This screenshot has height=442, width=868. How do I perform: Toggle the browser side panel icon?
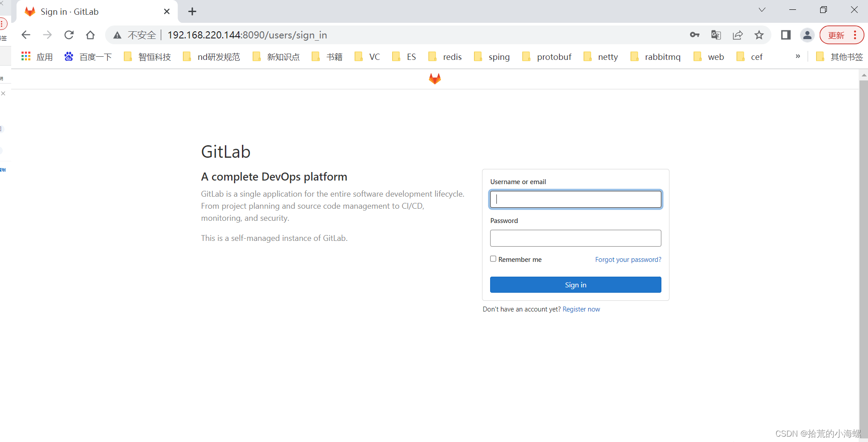coord(786,35)
